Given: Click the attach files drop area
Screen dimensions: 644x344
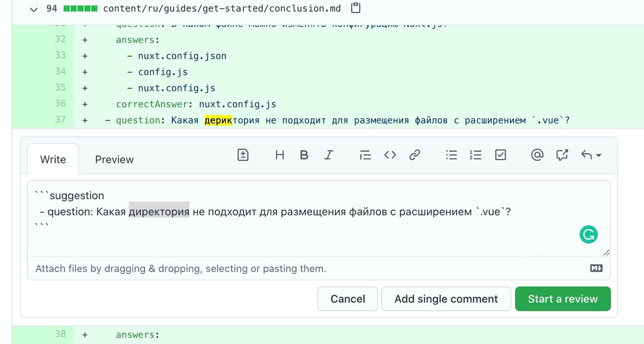Looking at the screenshot, I should click(318, 268).
